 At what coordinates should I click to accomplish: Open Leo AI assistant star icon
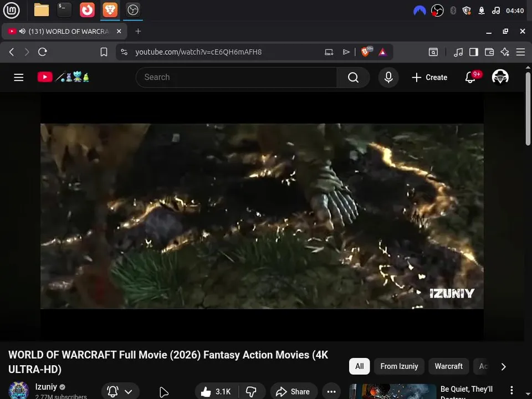coord(505,52)
